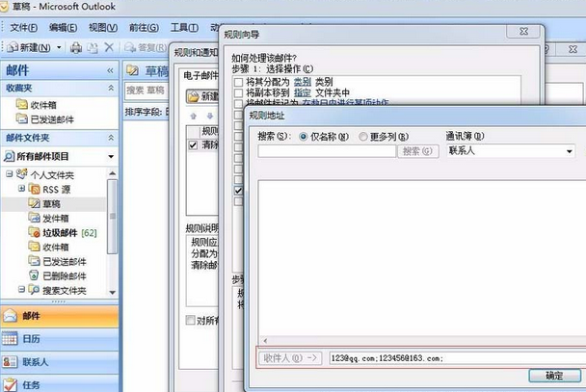Click the Search Folders icon
Screen dimensions: 586x392
(35, 290)
